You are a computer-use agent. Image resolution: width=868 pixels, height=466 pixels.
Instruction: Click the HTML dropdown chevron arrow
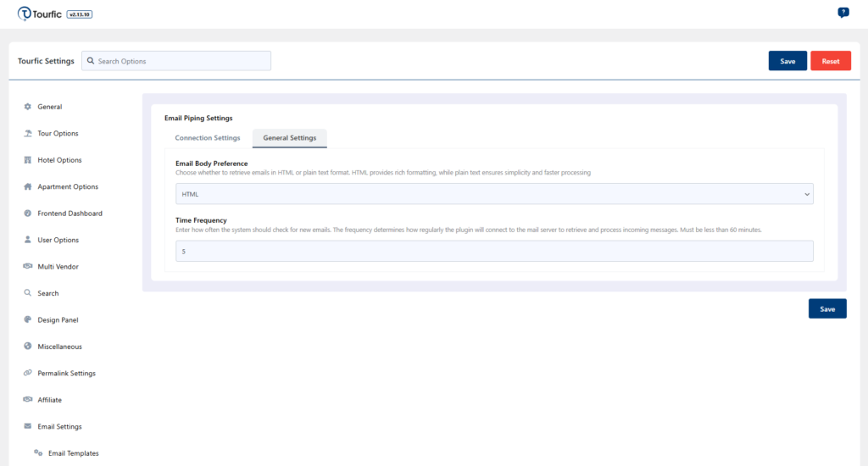pyautogui.click(x=807, y=194)
